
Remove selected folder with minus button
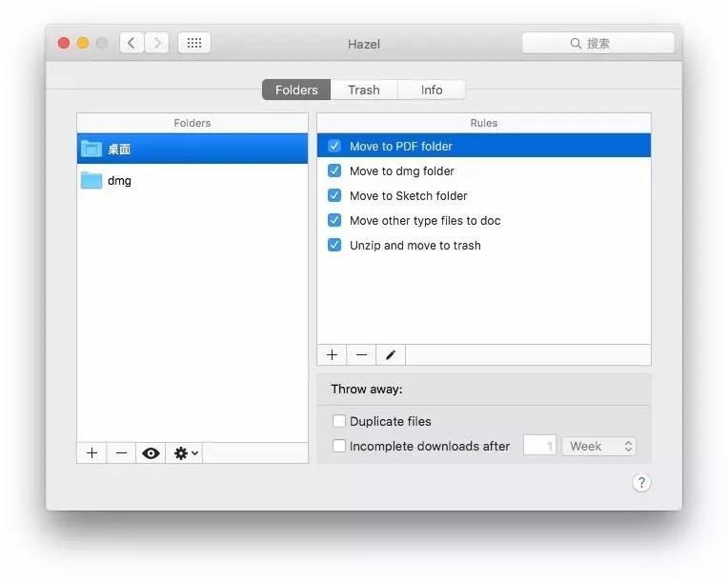click(121, 453)
